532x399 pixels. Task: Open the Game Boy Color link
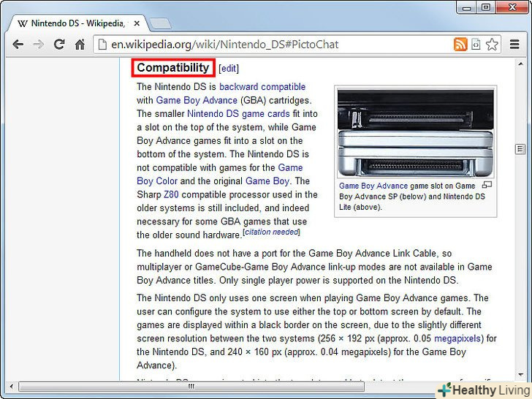pyautogui.click(x=219, y=175)
